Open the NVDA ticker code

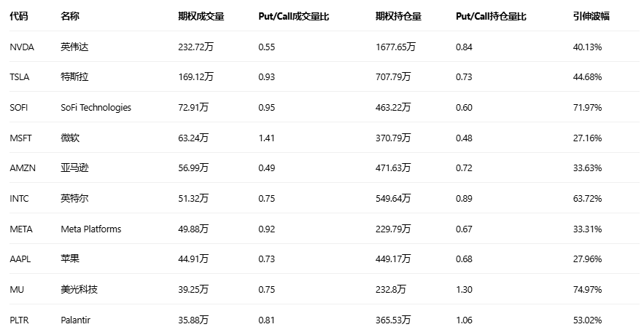[x=21, y=47]
